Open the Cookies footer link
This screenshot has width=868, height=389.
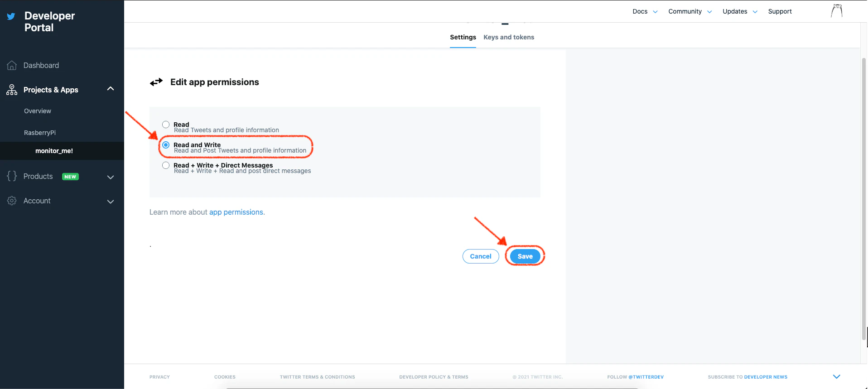(225, 377)
